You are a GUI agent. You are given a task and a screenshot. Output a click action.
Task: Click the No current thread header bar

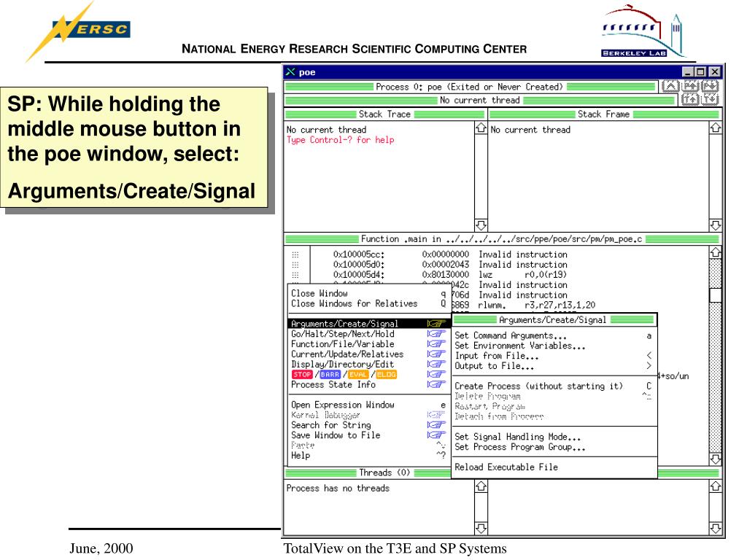[480, 100]
